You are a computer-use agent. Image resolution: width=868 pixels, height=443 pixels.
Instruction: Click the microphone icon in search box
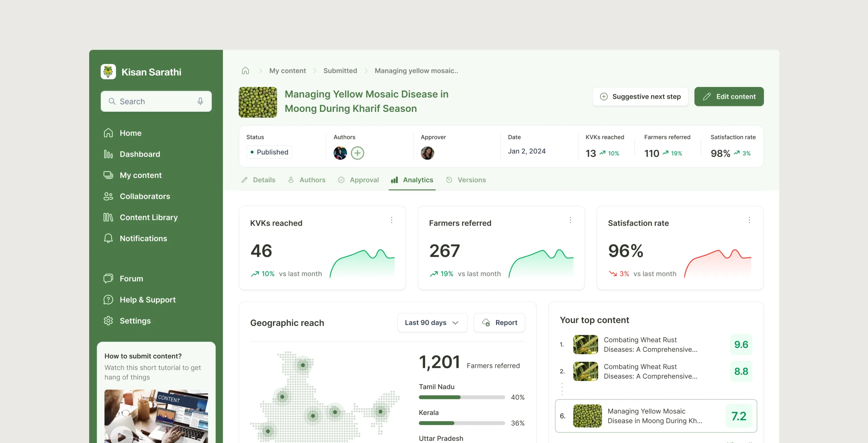point(200,101)
